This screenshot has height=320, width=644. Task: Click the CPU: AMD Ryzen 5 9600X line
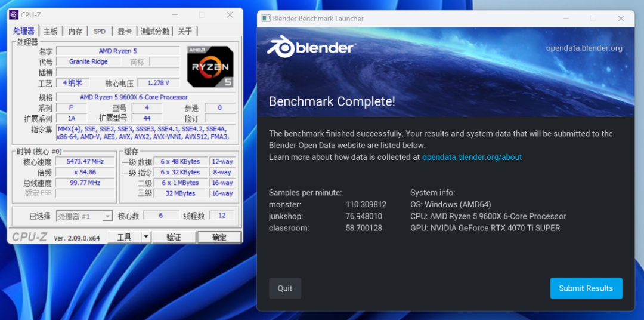click(x=488, y=216)
